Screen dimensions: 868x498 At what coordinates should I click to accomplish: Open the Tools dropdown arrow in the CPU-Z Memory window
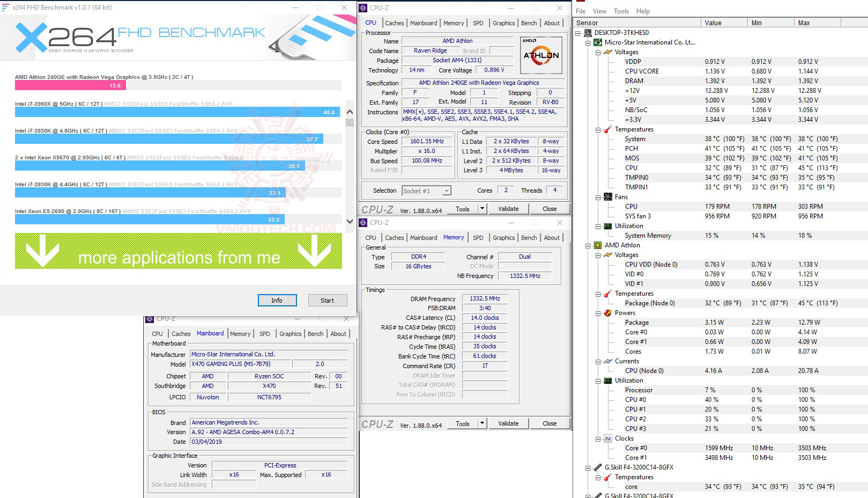[482, 423]
